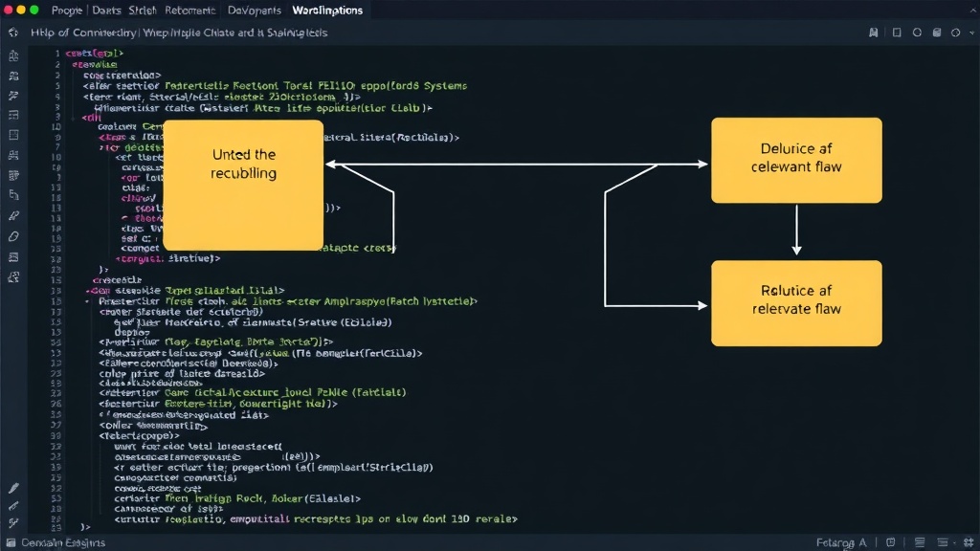Open the Davopants menu
This screenshot has width=980, height=551.
pyautogui.click(x=254, y=11)
